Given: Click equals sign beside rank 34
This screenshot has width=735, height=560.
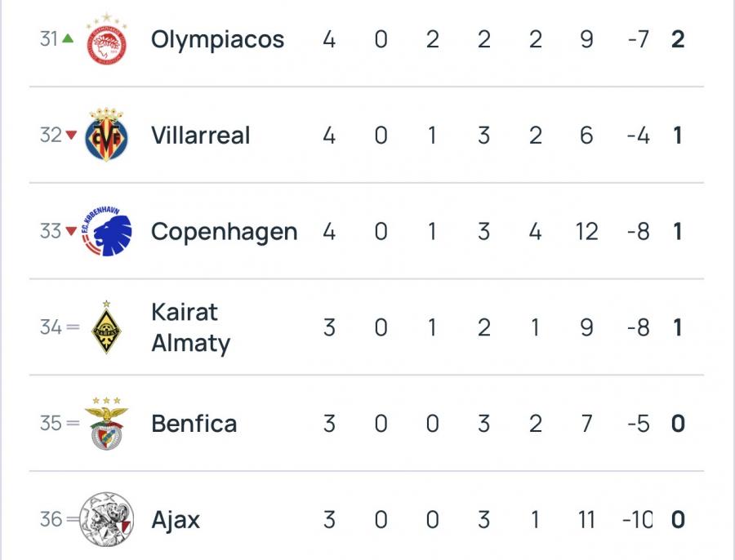Looking at the screenshot, I should (x=73, y=328).
